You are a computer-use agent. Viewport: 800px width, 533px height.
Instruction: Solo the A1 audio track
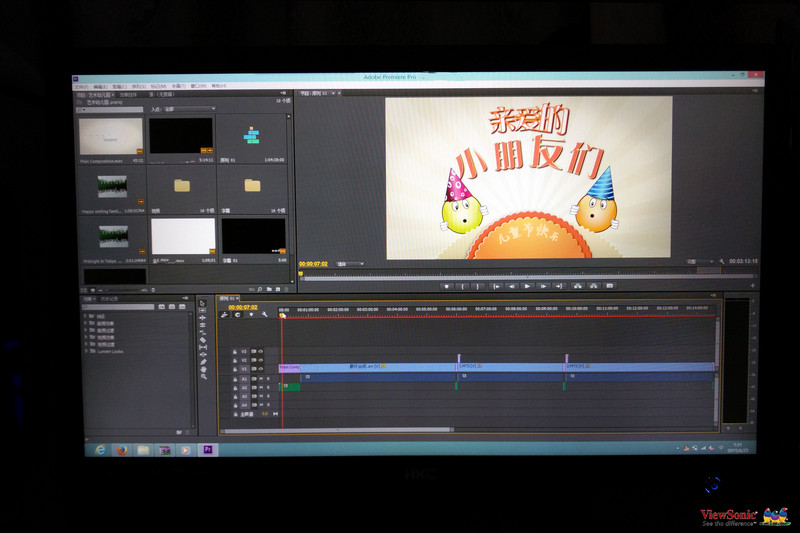(x=268, y=379)
